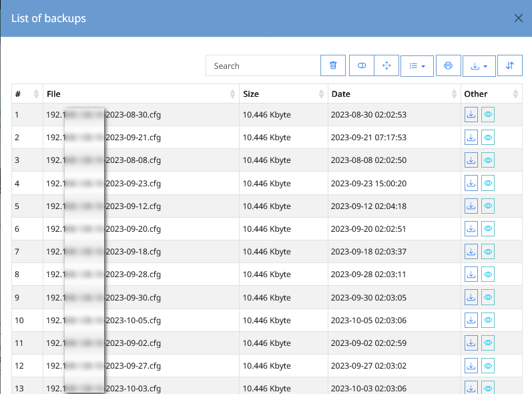The width and height of the screenshot is (532, 394).
Task: View the 2023-09-23.cfg backup with eye icon
Action: coord(488,183)
